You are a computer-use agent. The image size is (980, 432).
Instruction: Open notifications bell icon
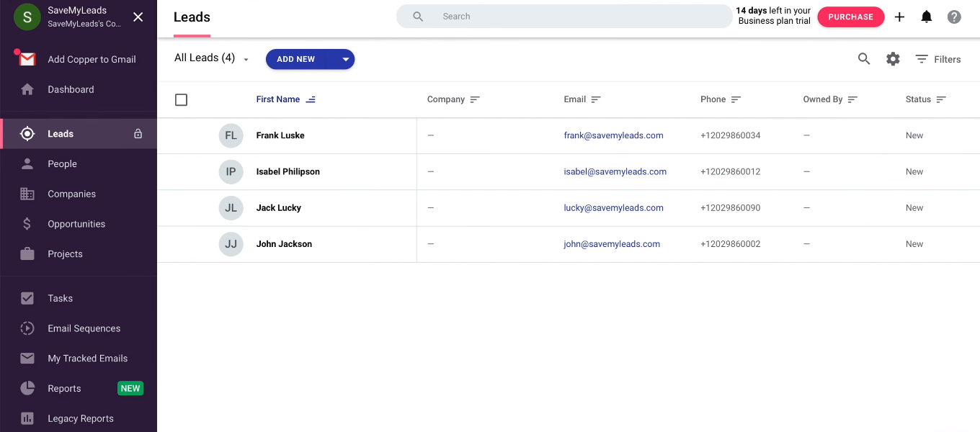pyautogui.click(x=927, y=17)
